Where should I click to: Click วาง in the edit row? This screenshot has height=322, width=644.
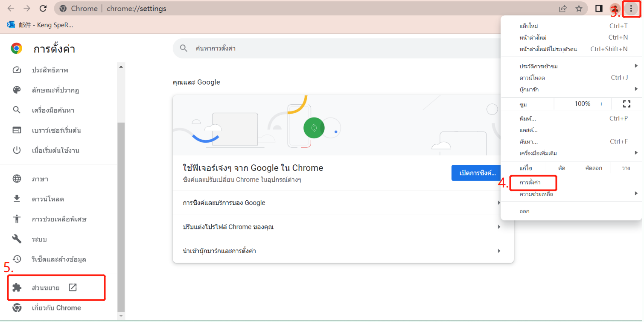point(626,168)
